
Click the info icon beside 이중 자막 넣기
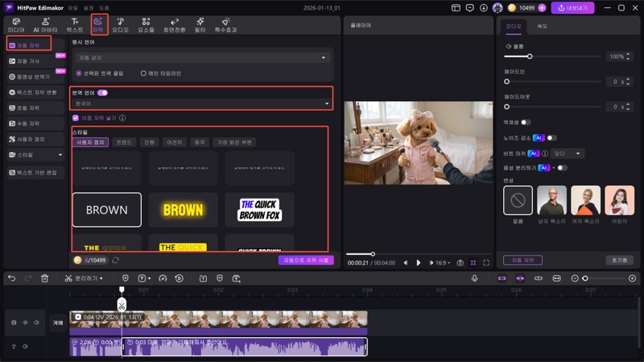pos(122,117)
